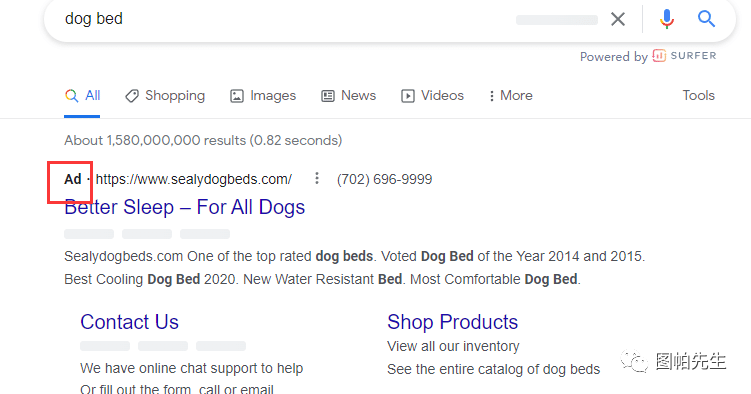Screen dimensions: 751x394
Task: Click the blue magnifying glass search icon
Action: (x=706, y=19)
